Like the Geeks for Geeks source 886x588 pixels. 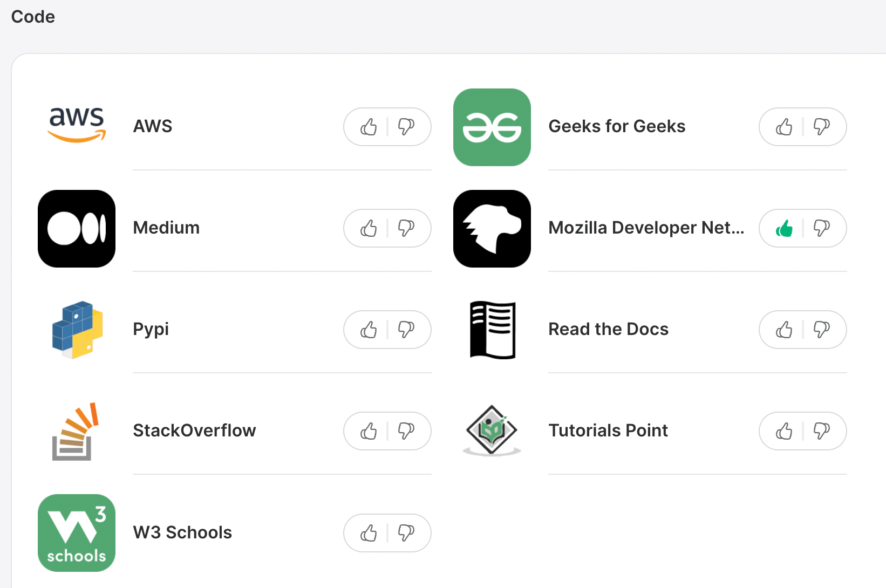click(784, 127)
